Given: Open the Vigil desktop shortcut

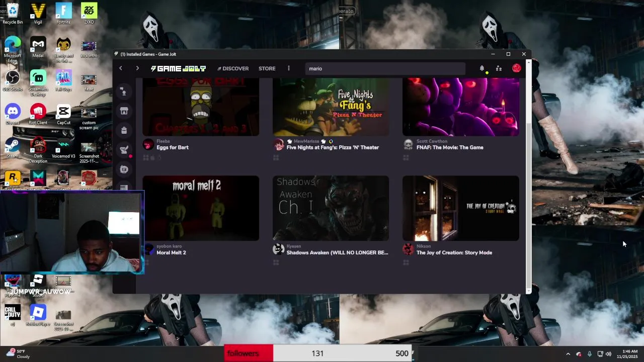Looking at the screenshot, I should pyautogui.click(x=38, y=14).
